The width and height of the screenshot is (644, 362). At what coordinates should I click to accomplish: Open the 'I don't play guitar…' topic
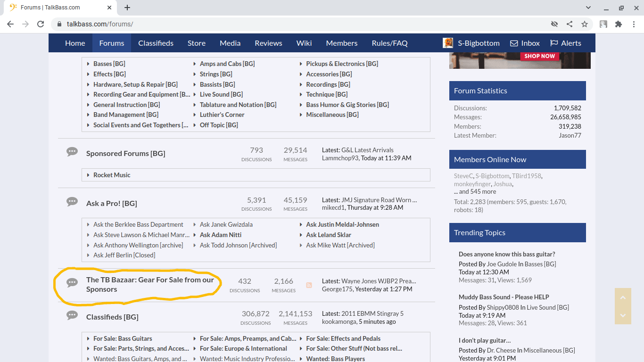(x=485, y=340)
